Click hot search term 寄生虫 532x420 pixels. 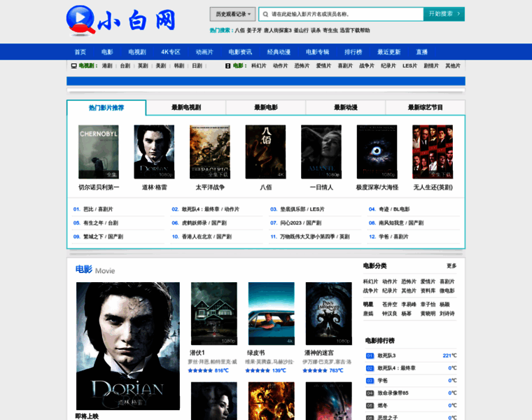[x=330, y=30]
